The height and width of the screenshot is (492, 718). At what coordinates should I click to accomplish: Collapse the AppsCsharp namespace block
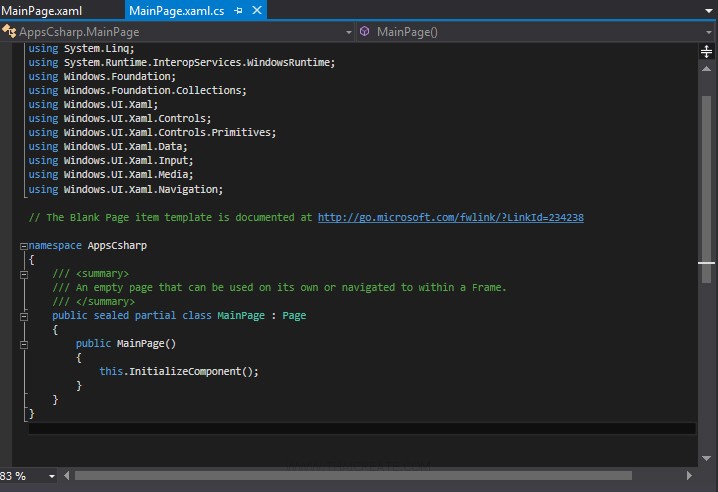pyautogui.click(x=22, y=245)
